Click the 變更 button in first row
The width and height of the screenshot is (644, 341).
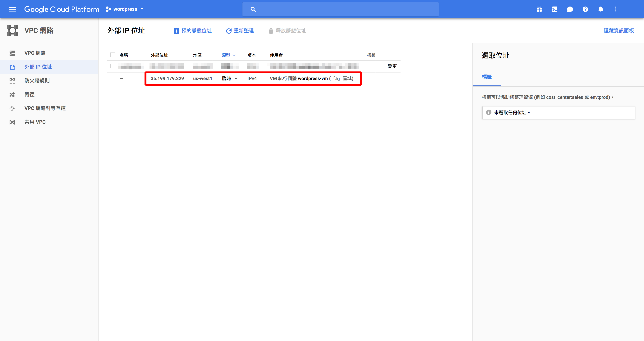coord(392,66)
